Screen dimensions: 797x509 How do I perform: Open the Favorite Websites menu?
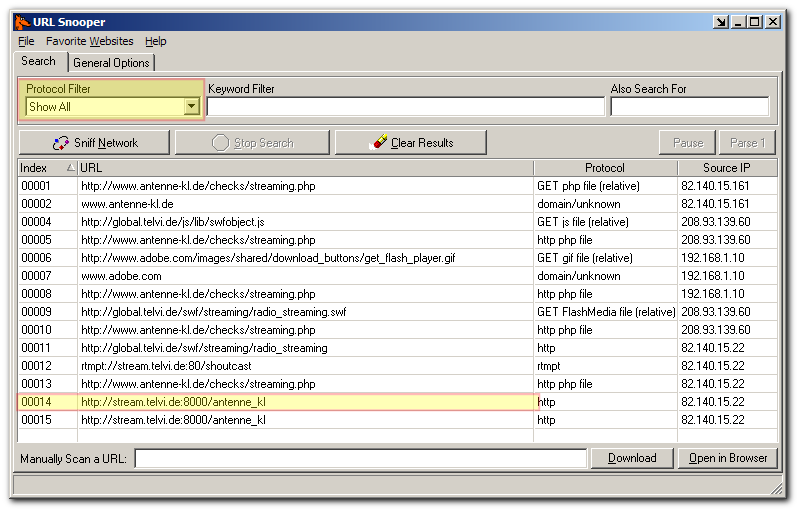[x=89, y=41]
